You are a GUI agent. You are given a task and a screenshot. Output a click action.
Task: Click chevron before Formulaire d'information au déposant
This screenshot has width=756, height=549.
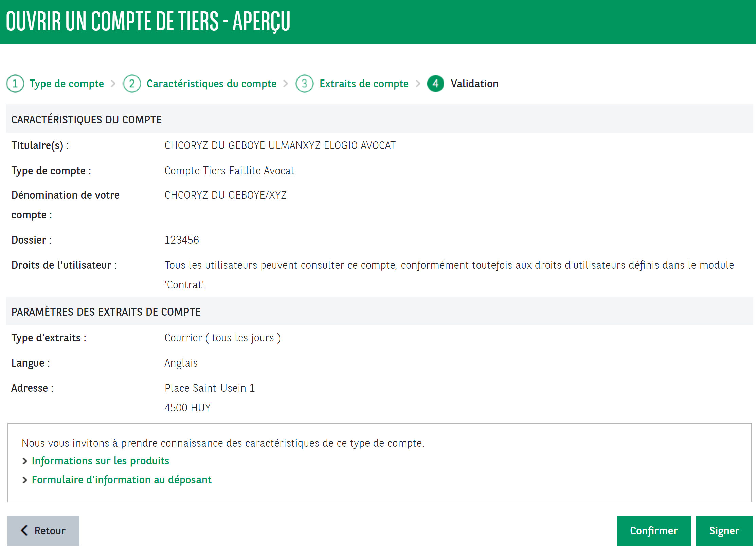pos(24,480)
